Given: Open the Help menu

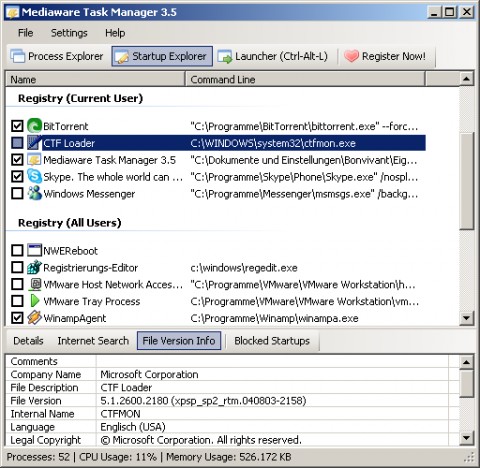Looking at the screenshot, I should [115, 33].
